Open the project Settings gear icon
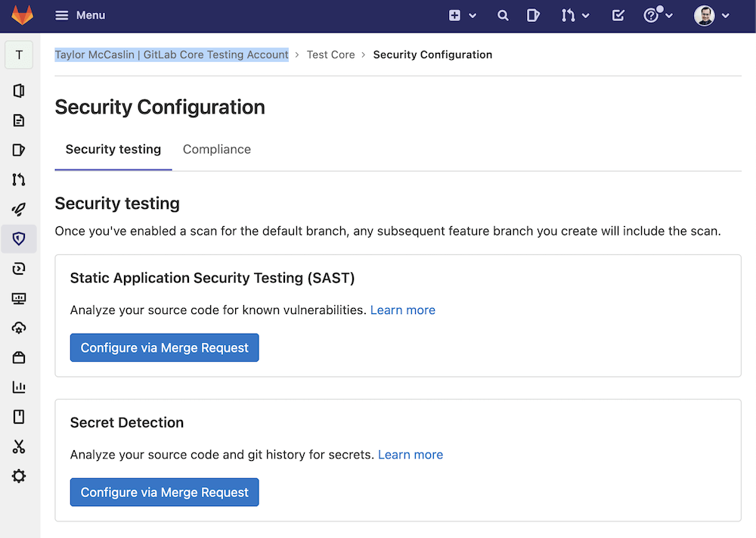Screen dimensions: 756x538 pyautogui.click(x=19, y=476)
